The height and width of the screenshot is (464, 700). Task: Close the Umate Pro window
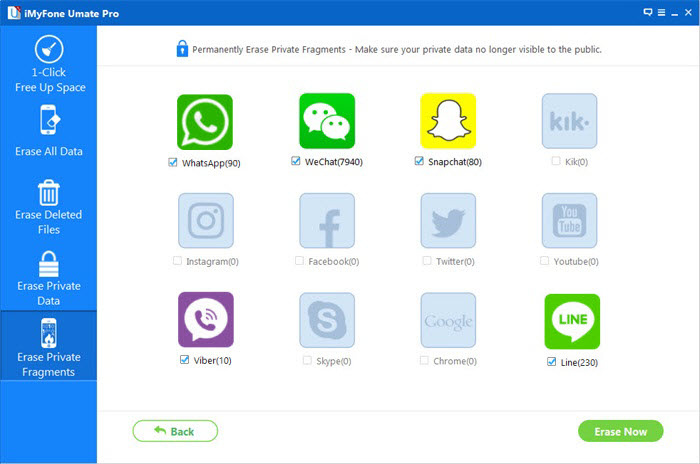tap(688, 13)
